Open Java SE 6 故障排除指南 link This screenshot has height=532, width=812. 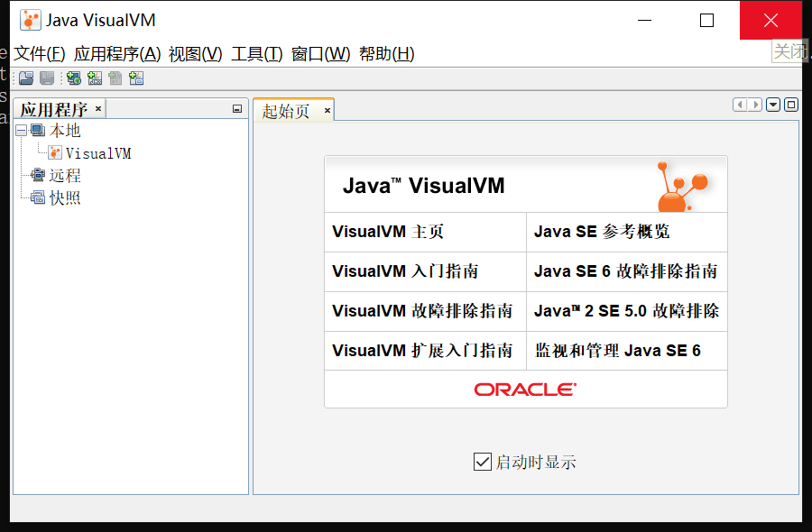[625, 271]
